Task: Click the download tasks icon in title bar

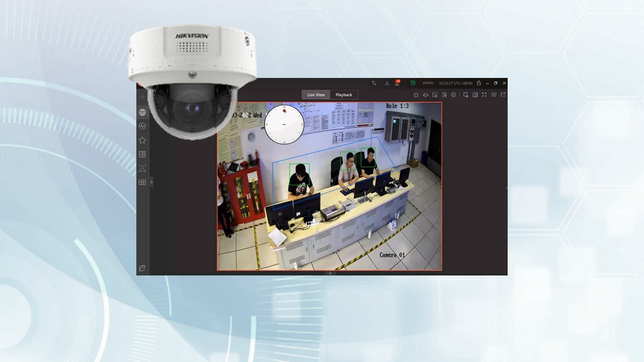Action: click(x=387, y=83)
